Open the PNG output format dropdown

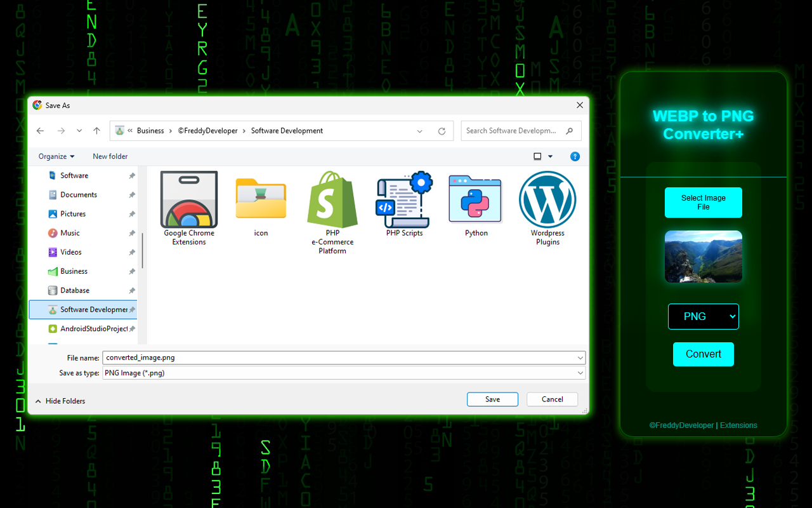704,316
